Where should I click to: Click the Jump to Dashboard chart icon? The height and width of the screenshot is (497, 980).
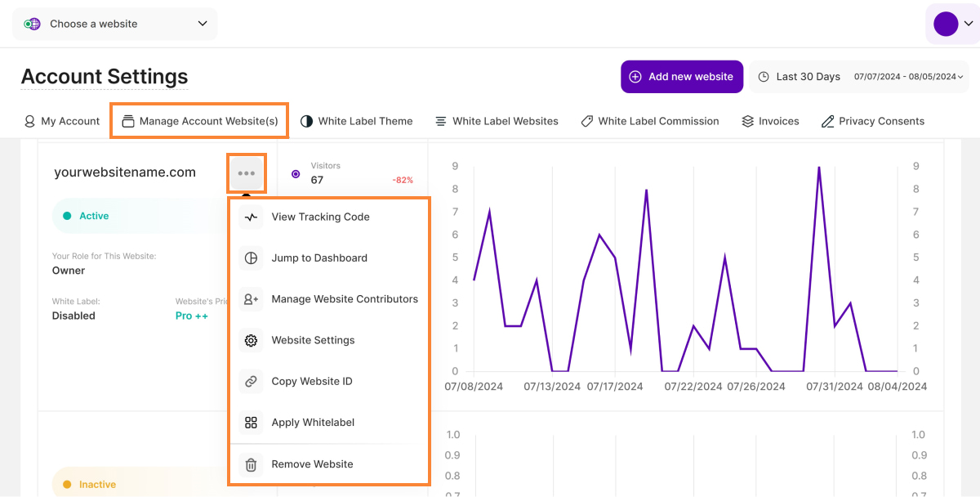click(x=252, y=258)
